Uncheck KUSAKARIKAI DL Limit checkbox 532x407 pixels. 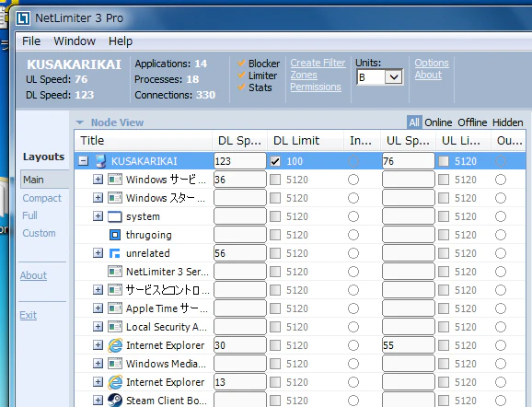(275, 161)
